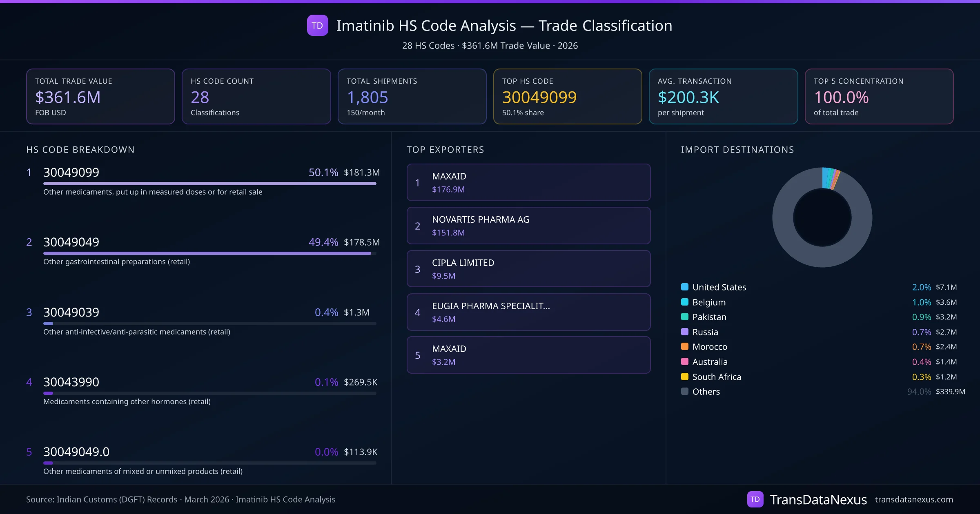Image resolution: width=980 pixels, height=514 pixels.
Task: Select HS code 30043990 entry
Action: pyautogui.click(x=71, y=382)
